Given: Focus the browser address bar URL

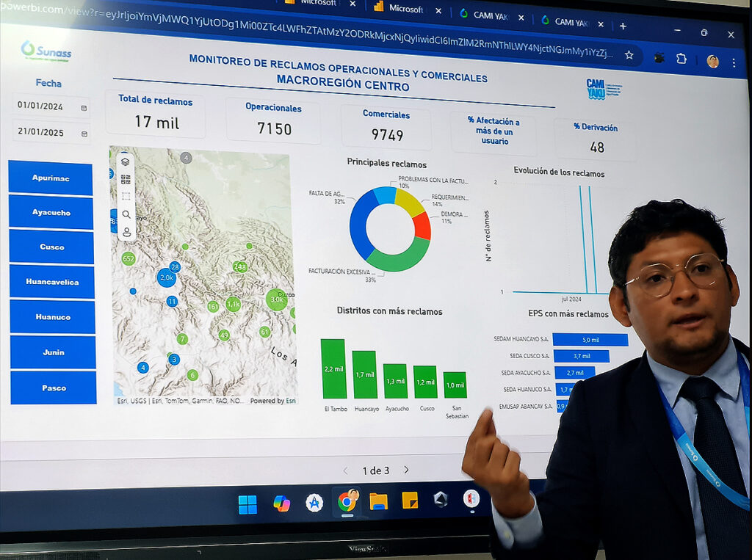Looking at the screenshot, I should point(307,32).
